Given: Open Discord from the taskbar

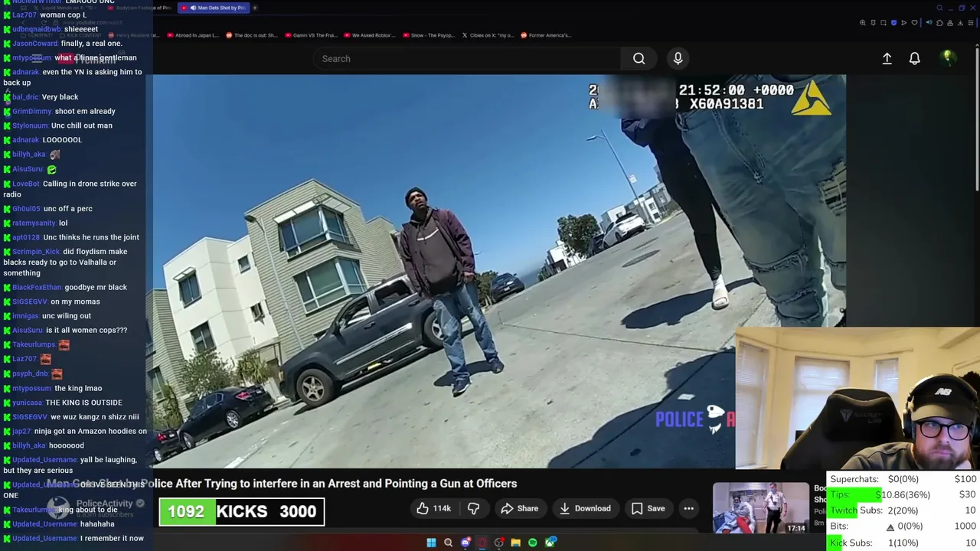Looking at the screenshot, I should (465, 543).
